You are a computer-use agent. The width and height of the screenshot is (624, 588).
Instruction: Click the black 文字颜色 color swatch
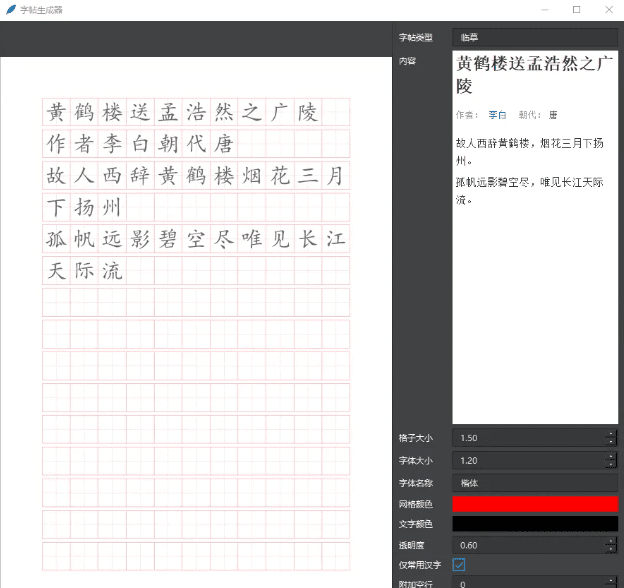(534, 524)
